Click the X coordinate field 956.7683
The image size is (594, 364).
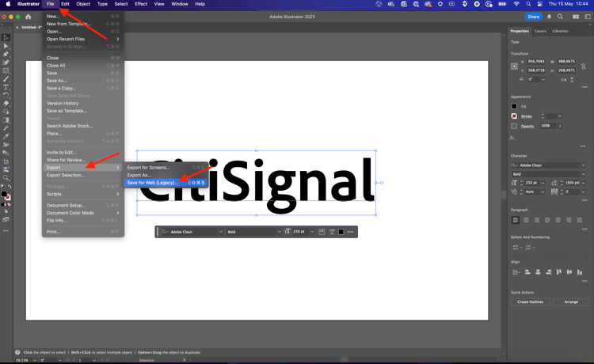[x=536, y=61]
